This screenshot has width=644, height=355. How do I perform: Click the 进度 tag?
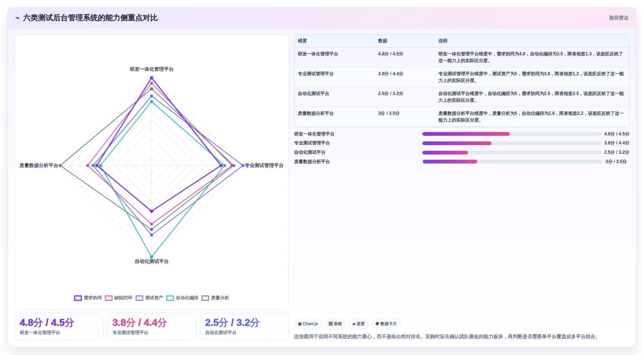359,324
